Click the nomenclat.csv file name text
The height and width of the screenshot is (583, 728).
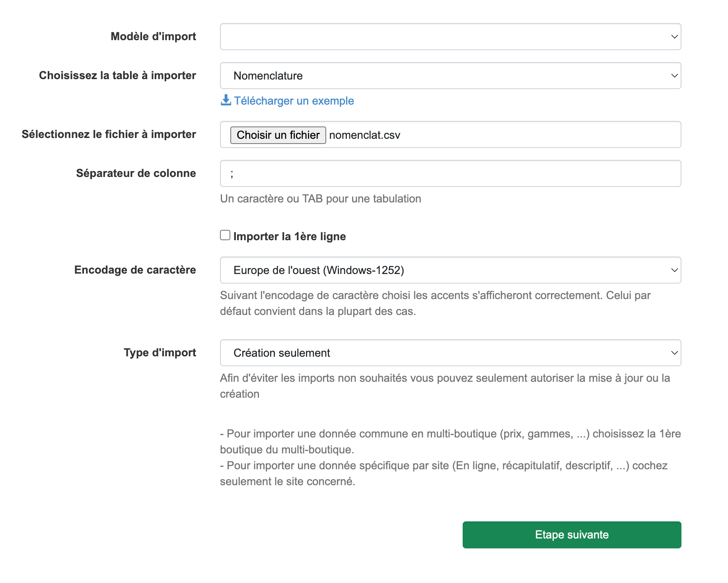point(364,135)
